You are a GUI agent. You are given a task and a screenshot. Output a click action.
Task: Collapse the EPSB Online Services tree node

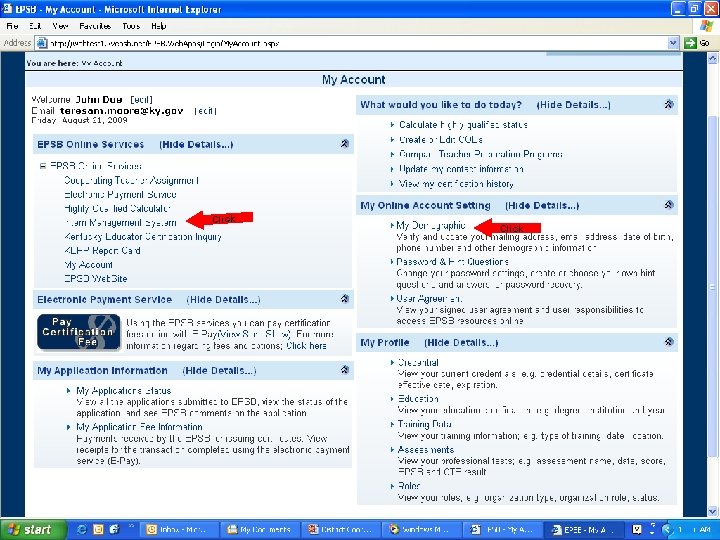tap(42, 166)
